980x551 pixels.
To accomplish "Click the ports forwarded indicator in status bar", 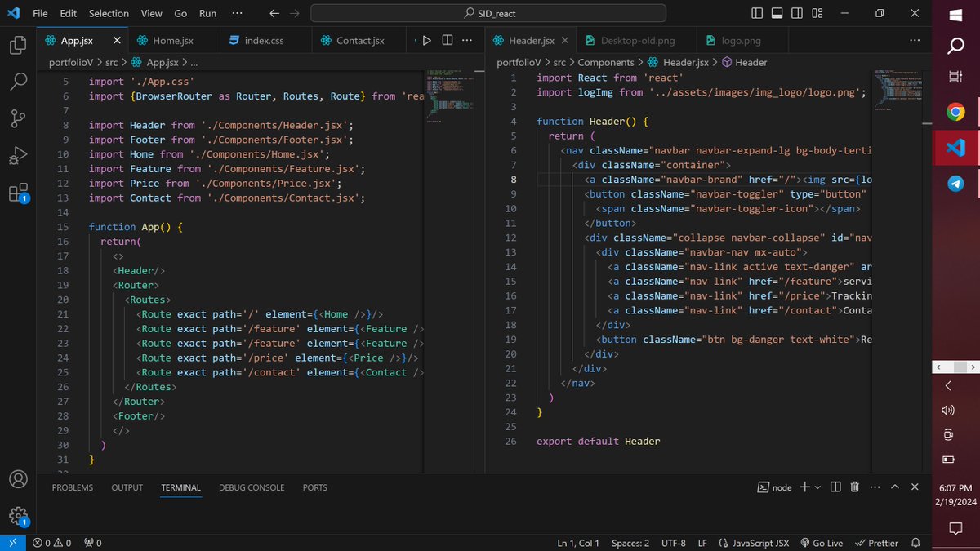I will [93, 543].
